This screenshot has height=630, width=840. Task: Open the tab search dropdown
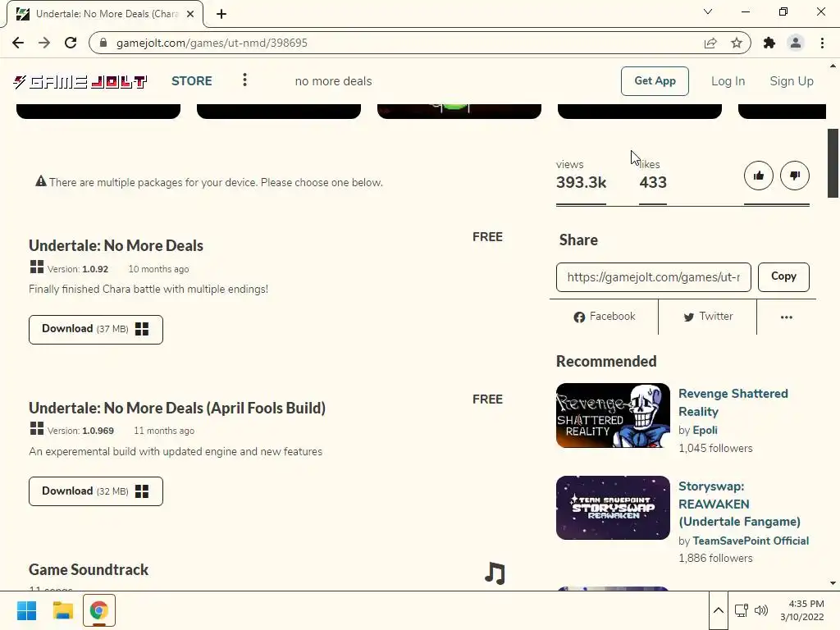click(708, 11)
